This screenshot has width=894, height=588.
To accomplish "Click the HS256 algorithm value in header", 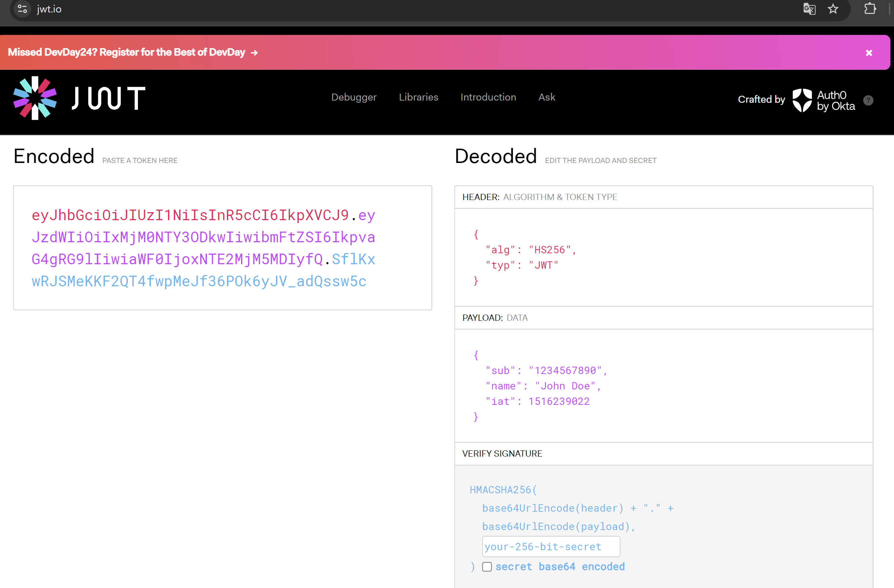I will [x=550, y=250].
